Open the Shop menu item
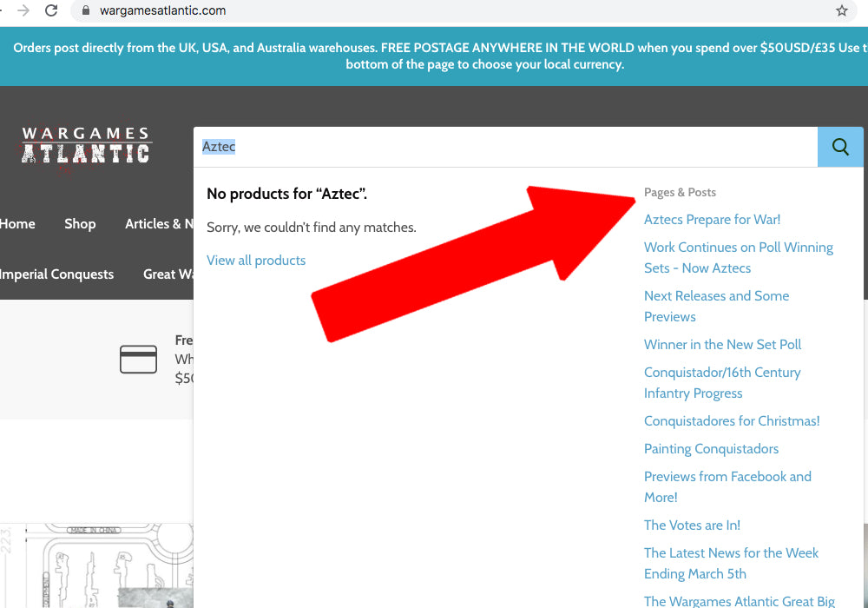Screen dimensions: 868x608 click(80, 224)
